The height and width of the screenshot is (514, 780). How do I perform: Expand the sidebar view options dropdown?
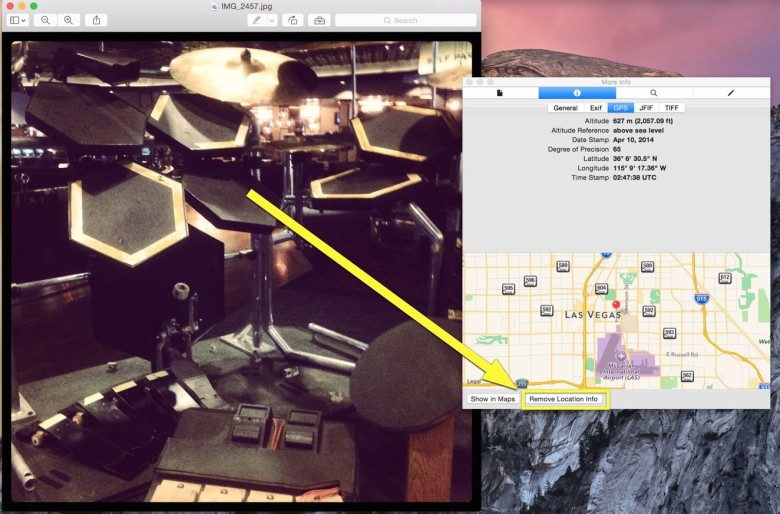18,20
